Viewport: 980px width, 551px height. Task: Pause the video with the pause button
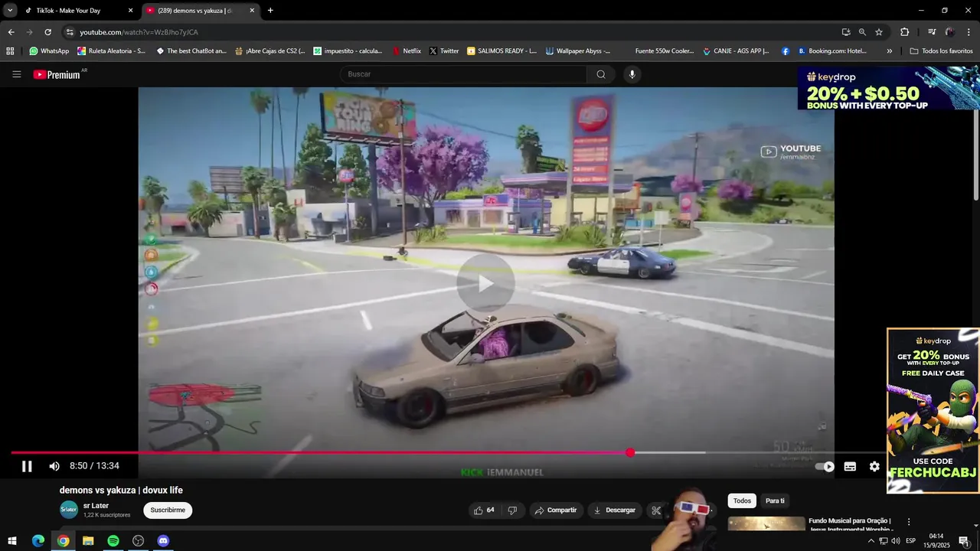(27, 466)
